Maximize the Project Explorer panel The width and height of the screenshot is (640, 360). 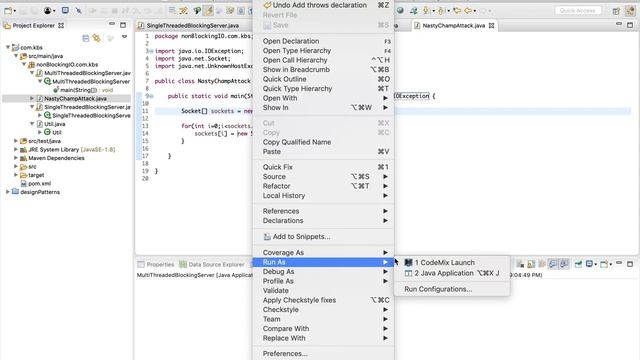coord(123,25)
